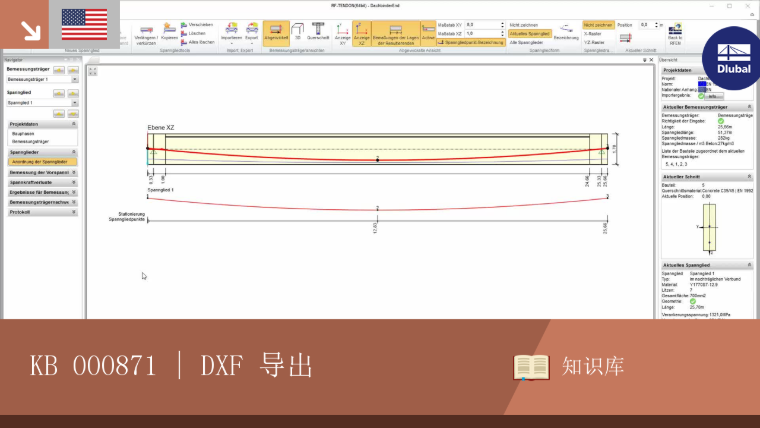Enable the Alle Spannglieder option
760x428 pixels.
(x=526, y=43)
